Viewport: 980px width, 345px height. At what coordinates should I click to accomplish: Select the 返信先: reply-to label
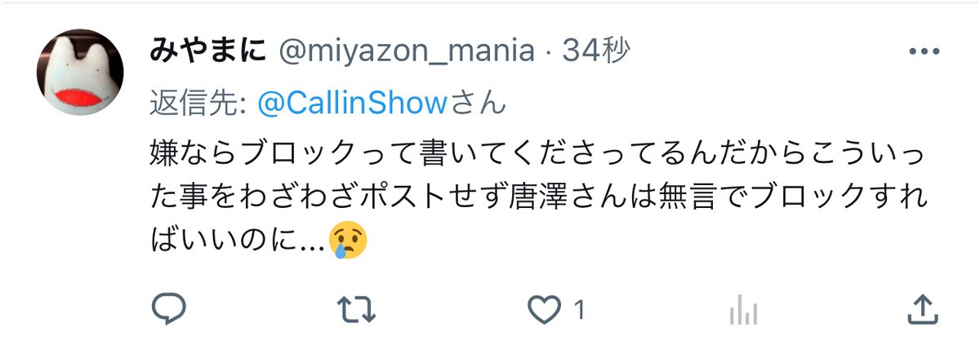pyautogui.click(x=200, y=104)
